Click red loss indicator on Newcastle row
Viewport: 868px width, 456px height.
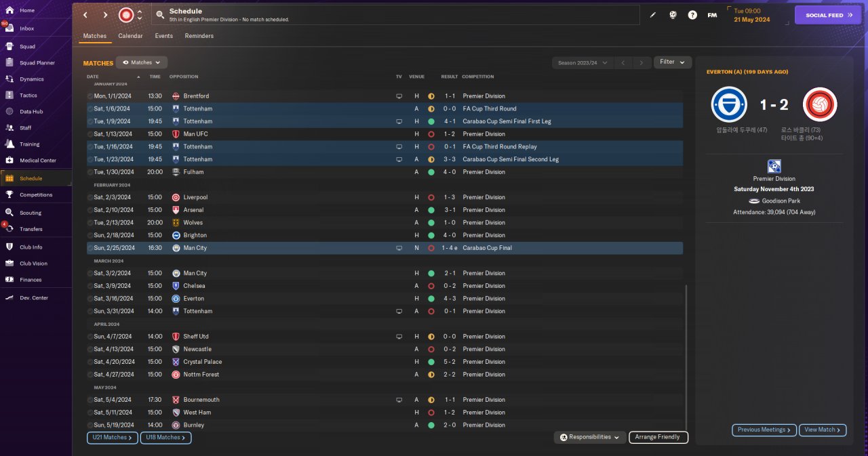[431, 349]
